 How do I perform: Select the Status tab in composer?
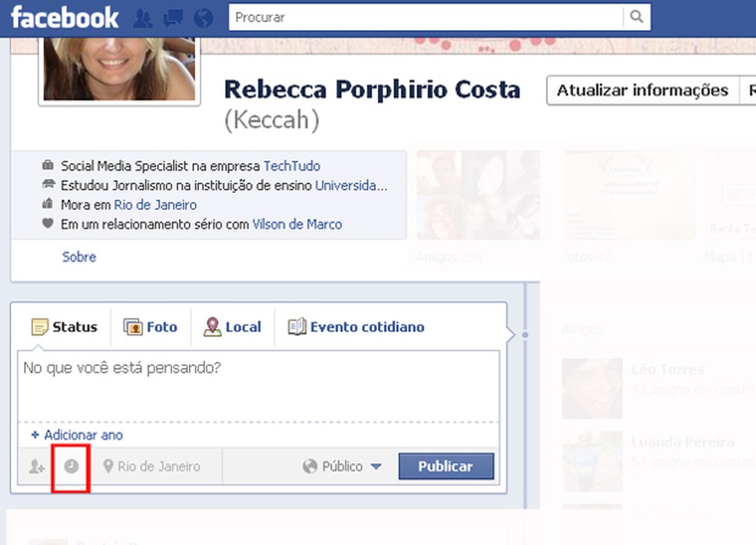[x=64, y=327]
